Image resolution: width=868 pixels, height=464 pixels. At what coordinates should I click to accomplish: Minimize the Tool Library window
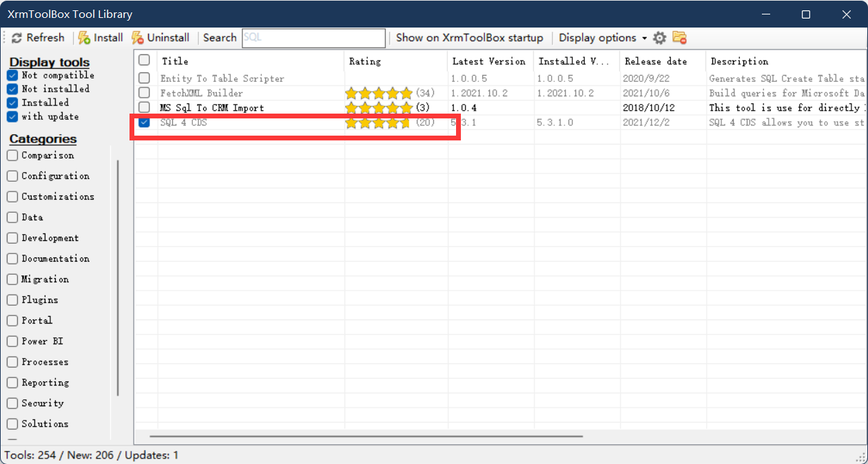point(765,14)
